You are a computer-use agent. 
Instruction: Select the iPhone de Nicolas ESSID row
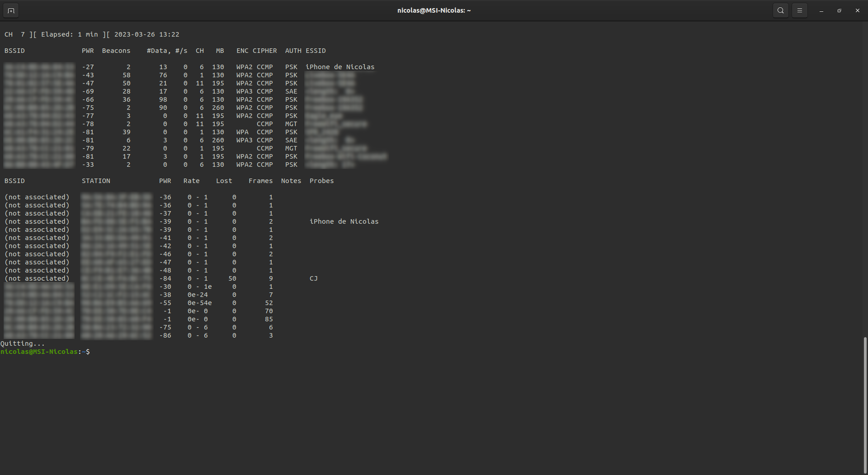[340, 67]
